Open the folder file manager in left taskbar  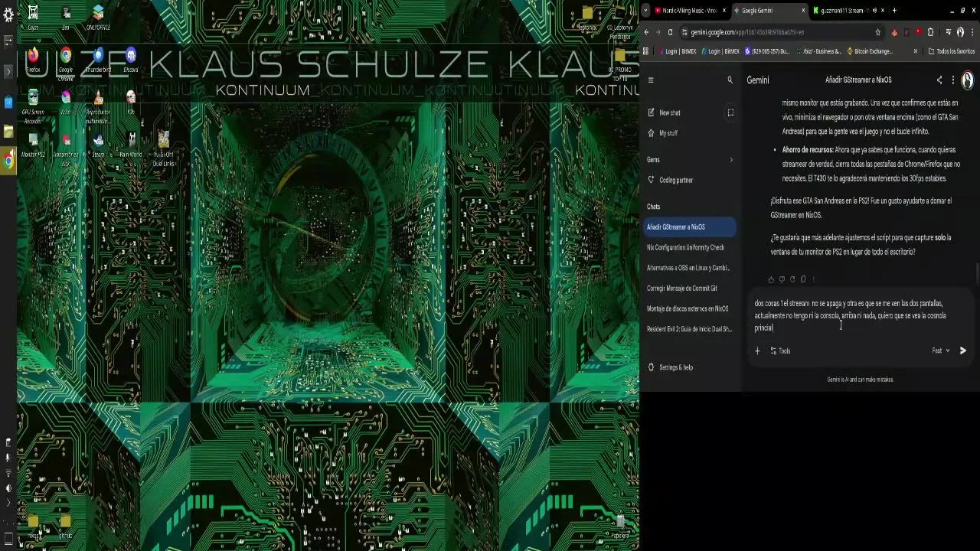[8, 132]
